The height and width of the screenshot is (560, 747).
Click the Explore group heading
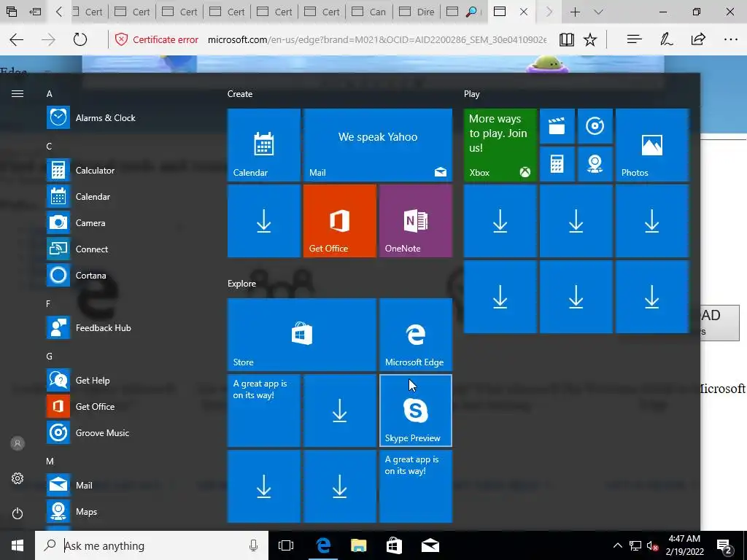tap(241, 284)
